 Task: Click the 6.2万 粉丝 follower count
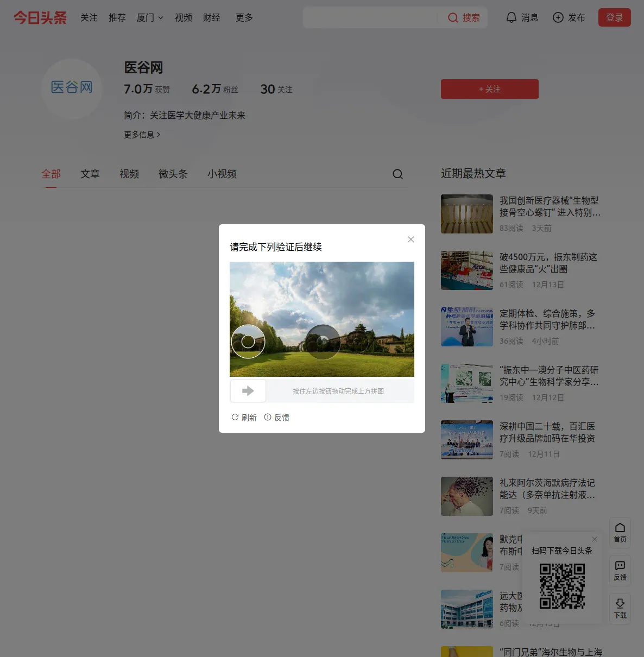pyautogui.click(x=215, y=89)
